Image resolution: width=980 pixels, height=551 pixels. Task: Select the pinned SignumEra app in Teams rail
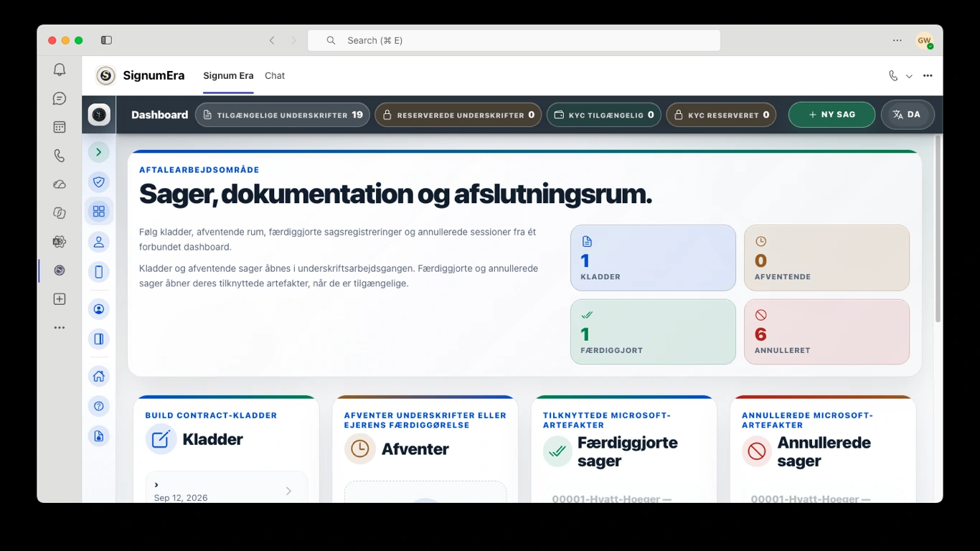60,270
